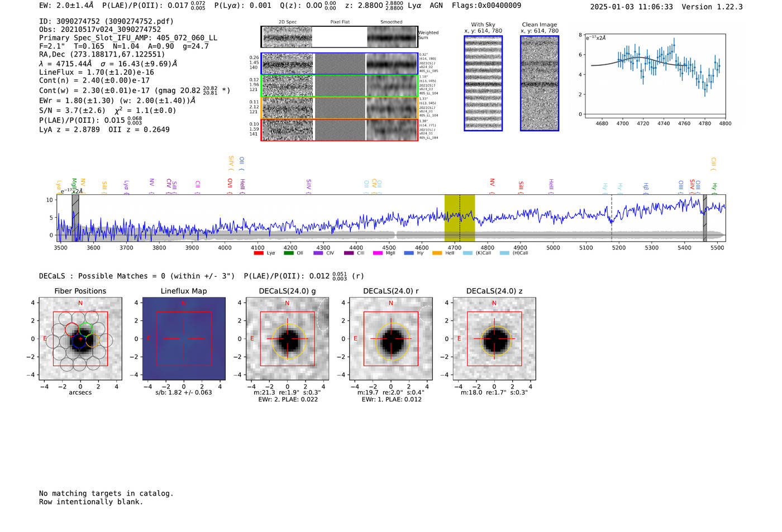Open the Clean Image cutout
The height and width of the screenshot is (532, 782).
click(540, 84)
